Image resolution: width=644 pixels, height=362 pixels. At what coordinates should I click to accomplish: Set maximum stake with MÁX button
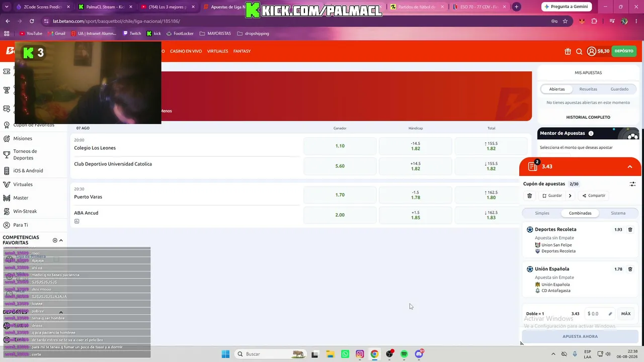626,314
